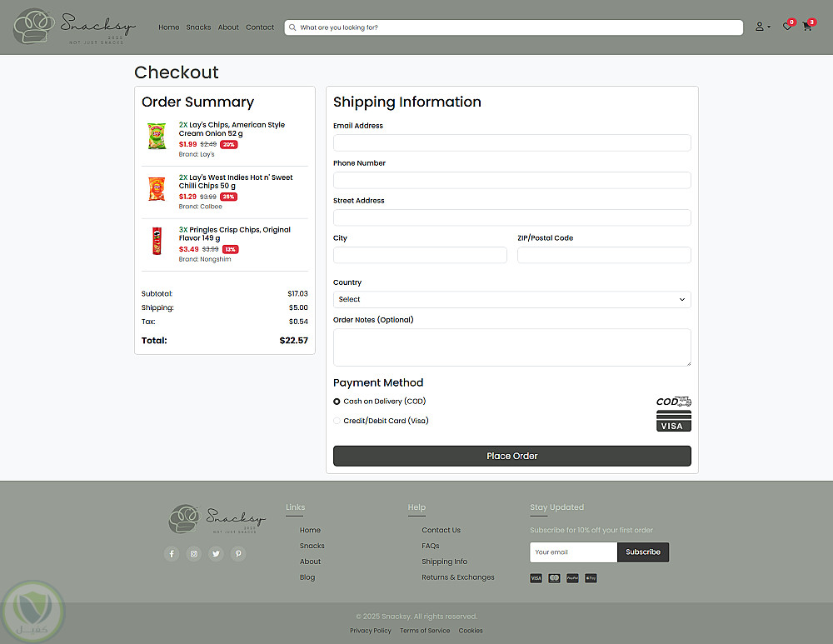This screenshot has width=833, height=644.
Task: Click the Phone Number field
Action: click(511, 180)
